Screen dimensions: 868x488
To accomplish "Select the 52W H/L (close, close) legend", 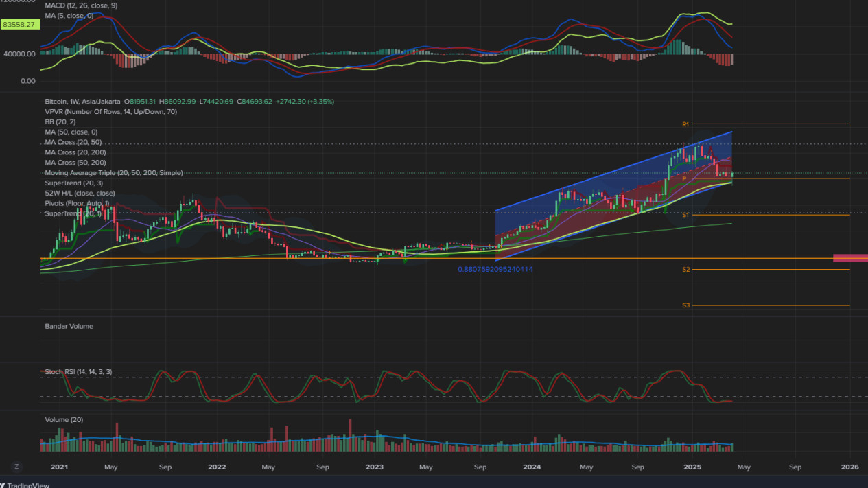I will 80,194.
